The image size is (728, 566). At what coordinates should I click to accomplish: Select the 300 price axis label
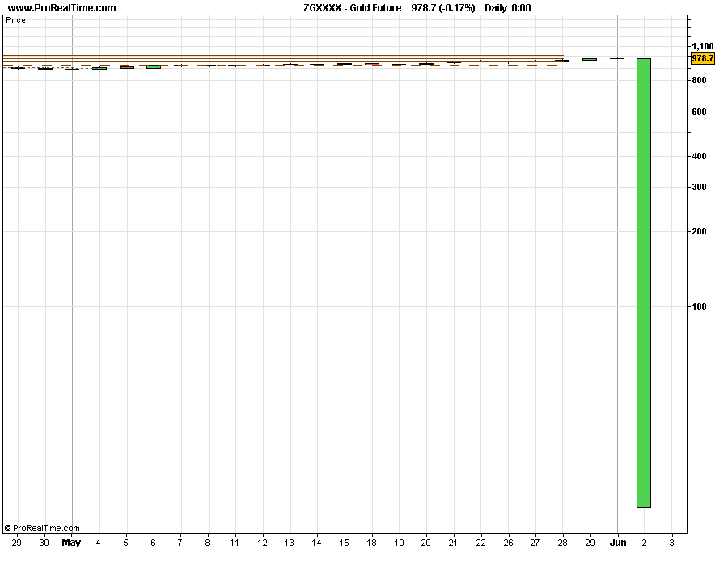pyautogui.click(x=699, y=187)
